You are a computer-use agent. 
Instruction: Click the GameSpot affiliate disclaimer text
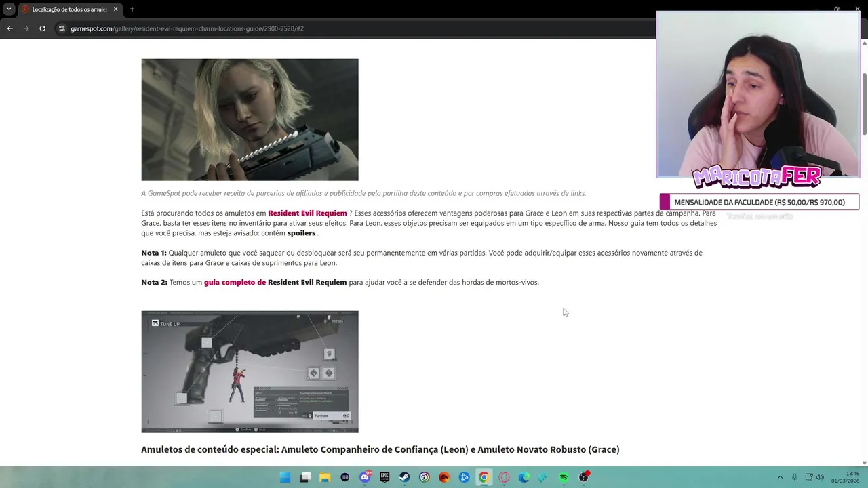click(363, 193)
